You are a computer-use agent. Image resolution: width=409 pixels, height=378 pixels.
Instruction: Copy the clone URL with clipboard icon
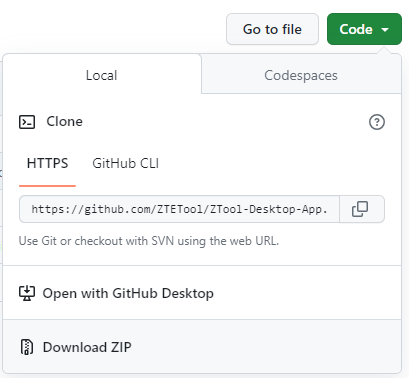362,209
